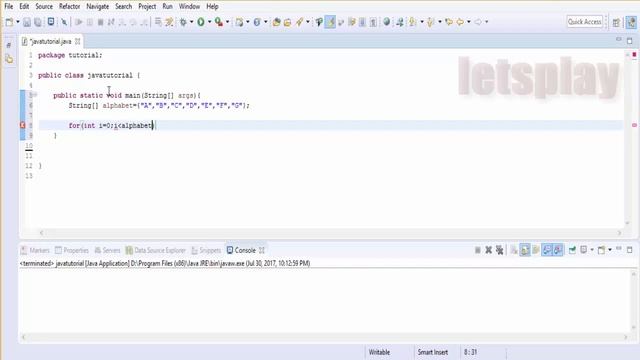Click the New Java Class icon
Image resolution: width=640 pixels, height=360 pixels.
[257, 22]
